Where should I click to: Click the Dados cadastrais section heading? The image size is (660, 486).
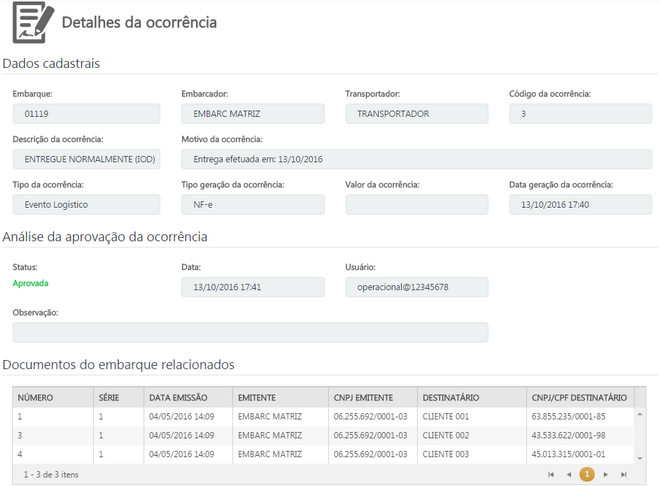51,64
